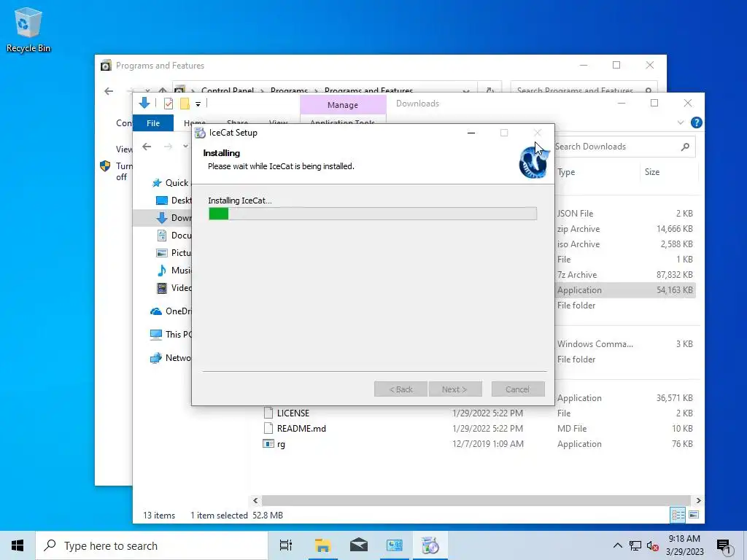Image resolution: width=747 pixels, height=560 pixels.
Task: Select Music in the navigation pane
Action: click(174, 271)
